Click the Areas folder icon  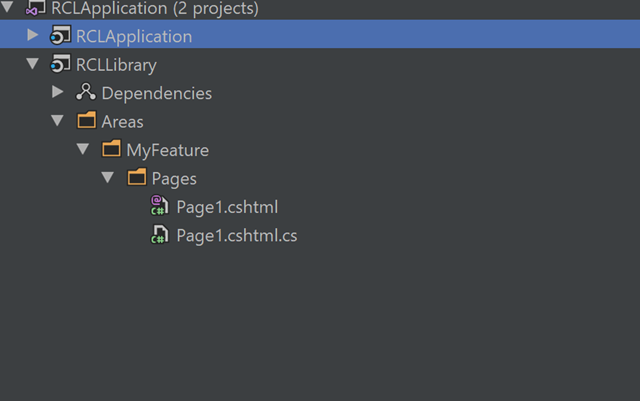87,120
